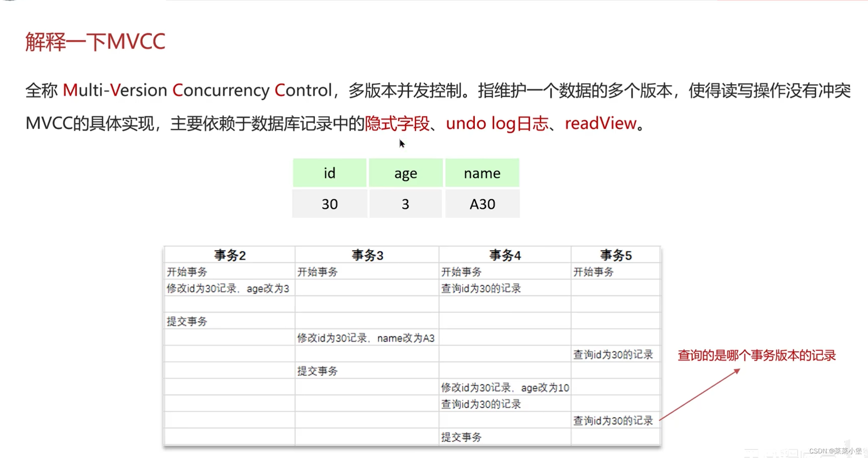This screenshot has width=868, height=458.
Task: Click the 事务4 column header
Action: pyautogui.click(x=505, y=255)
